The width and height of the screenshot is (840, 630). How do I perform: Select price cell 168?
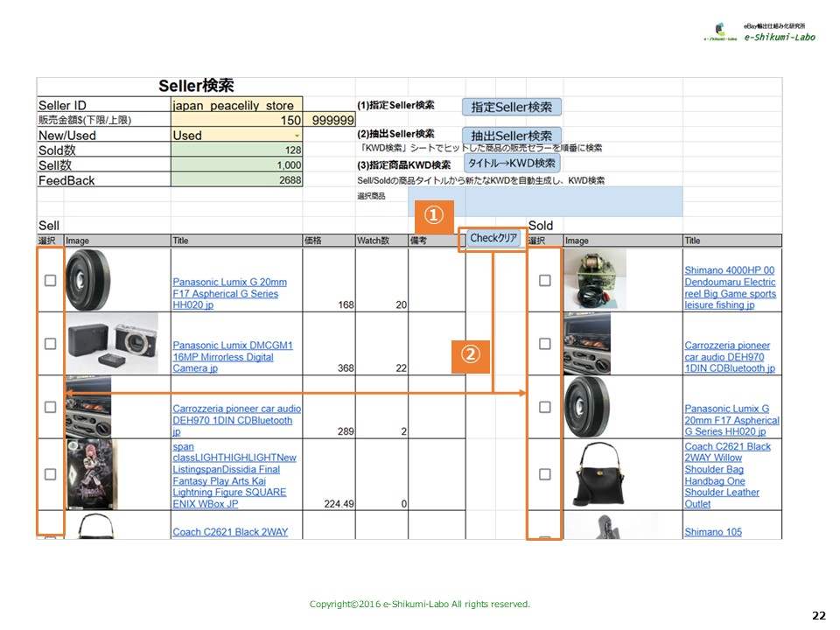click(x=329, y=280)
